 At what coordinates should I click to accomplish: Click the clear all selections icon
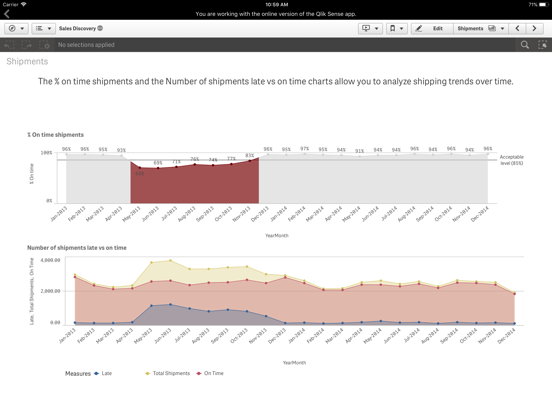[x=44, y=45]
